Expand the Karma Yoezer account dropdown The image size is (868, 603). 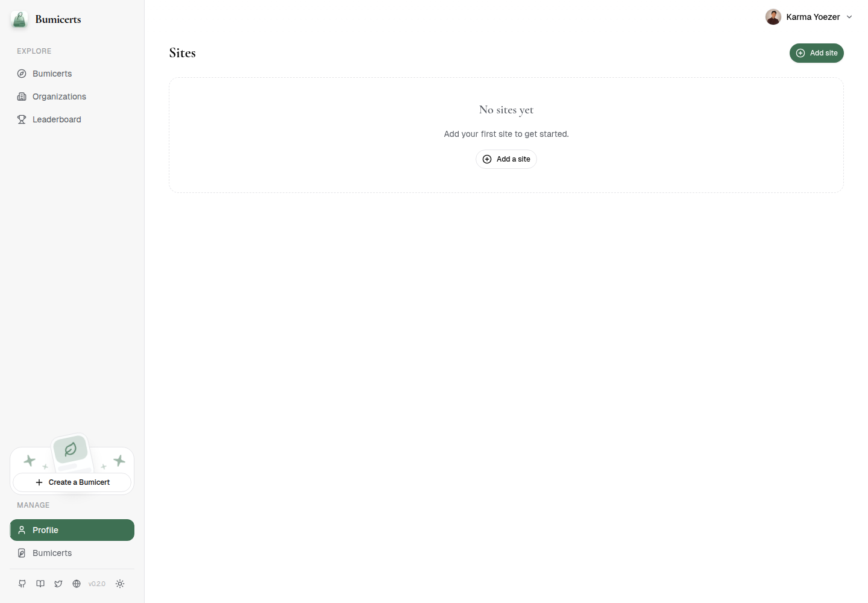click(809, 17)
